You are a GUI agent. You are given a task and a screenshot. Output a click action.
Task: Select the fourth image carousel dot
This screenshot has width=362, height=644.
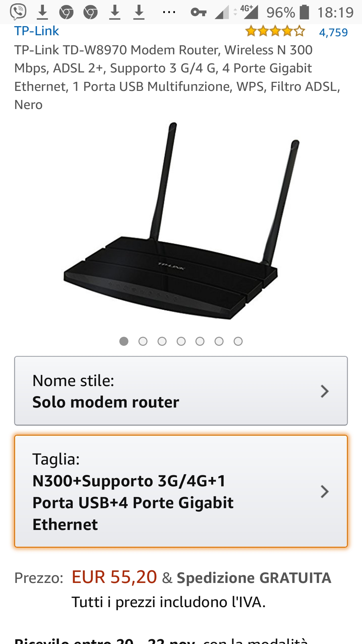181,341
